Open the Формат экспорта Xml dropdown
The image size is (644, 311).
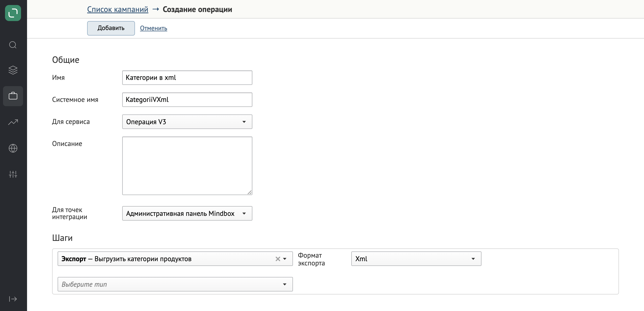pos(416,259)
